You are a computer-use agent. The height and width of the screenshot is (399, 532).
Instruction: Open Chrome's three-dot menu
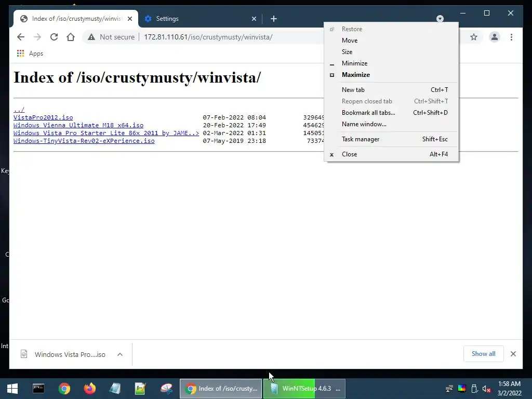pos(511,37)
